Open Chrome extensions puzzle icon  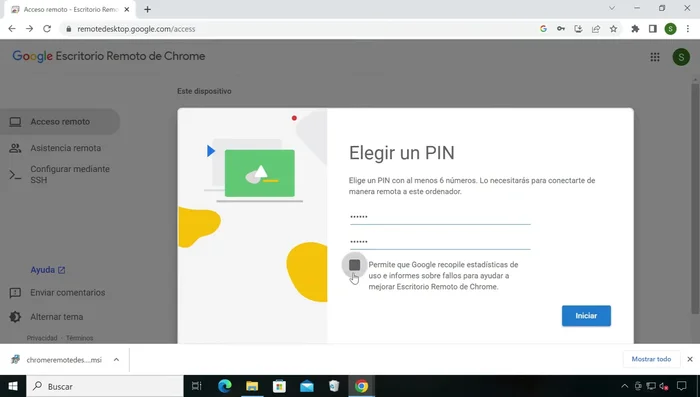tap(635, 29)
